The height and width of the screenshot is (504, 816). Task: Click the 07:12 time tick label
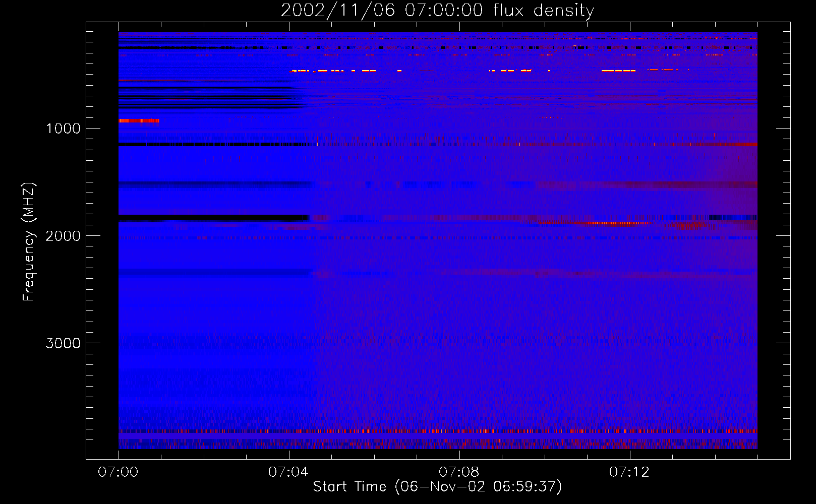(629, 472)
